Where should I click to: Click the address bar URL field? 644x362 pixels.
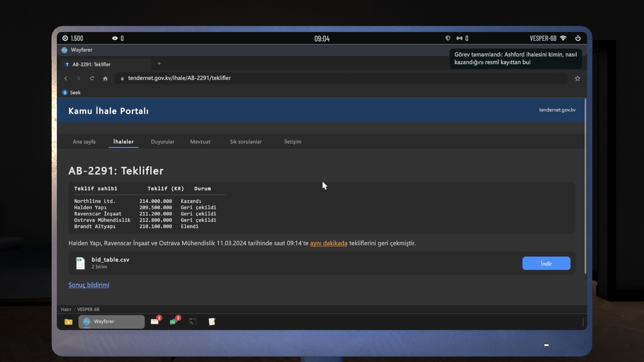341,78
